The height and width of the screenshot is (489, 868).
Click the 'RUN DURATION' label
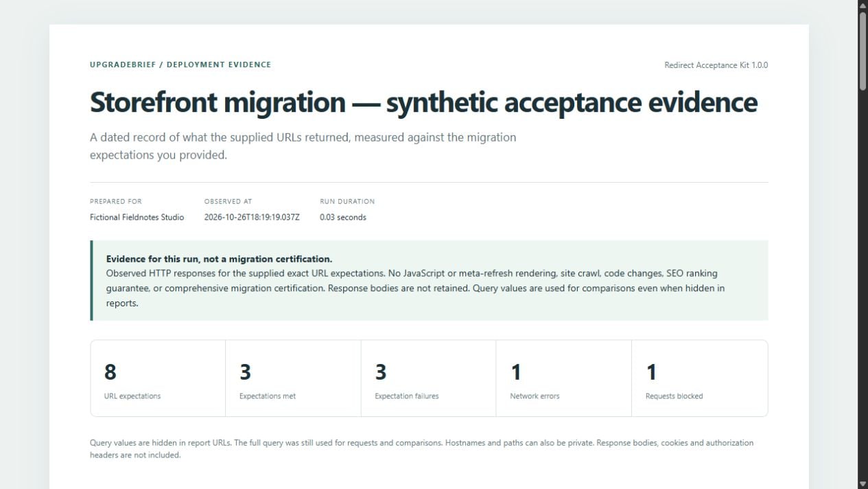(x=347, y=201)
